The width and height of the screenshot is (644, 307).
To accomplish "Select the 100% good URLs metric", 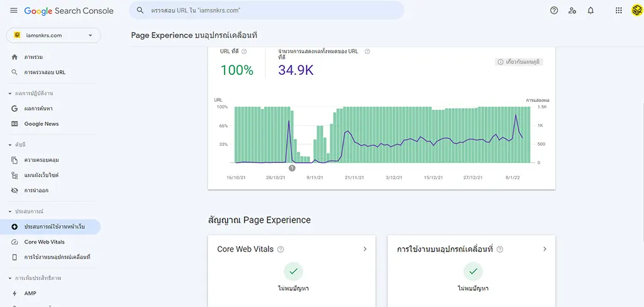I will (237, 70).
